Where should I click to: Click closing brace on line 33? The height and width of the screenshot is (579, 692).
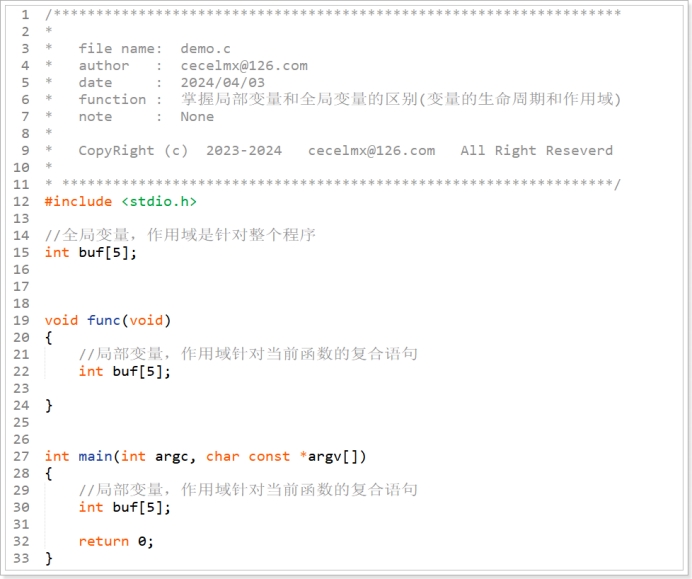49,559
